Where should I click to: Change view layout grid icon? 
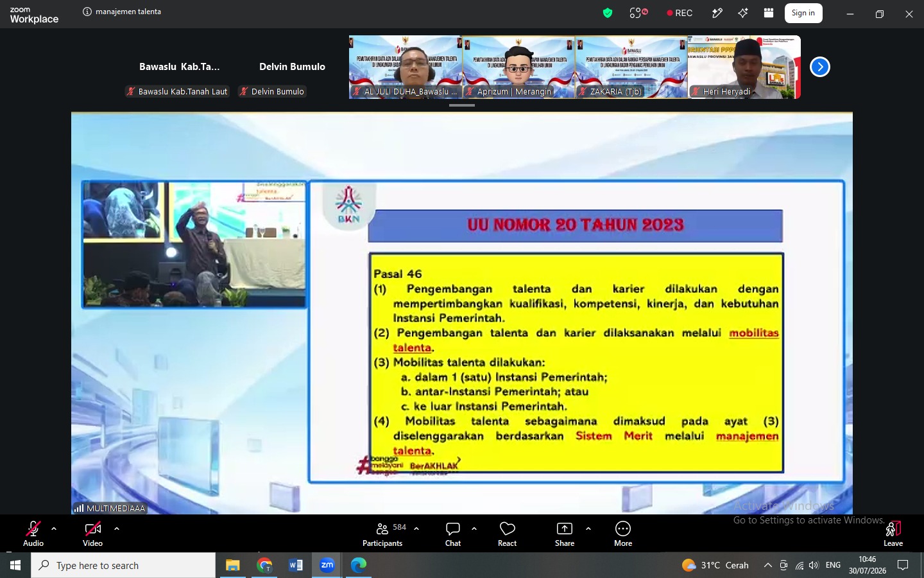point(769,13)
